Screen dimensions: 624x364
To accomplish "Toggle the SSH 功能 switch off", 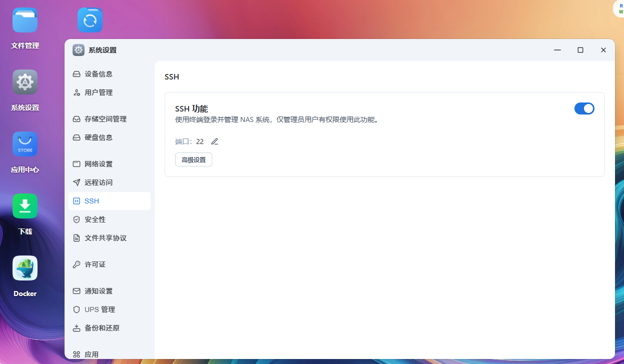I will click(584, 108).
